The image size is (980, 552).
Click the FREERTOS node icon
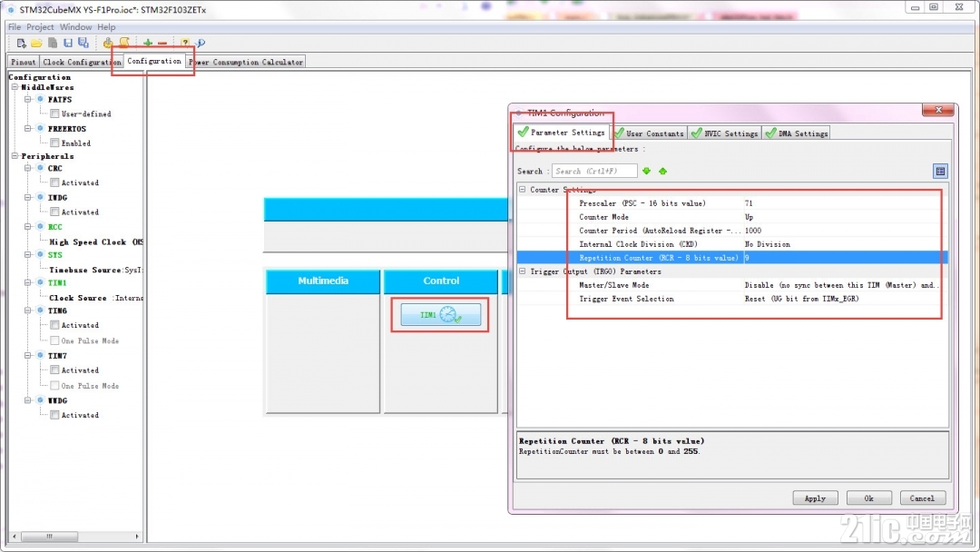[40, 129]
